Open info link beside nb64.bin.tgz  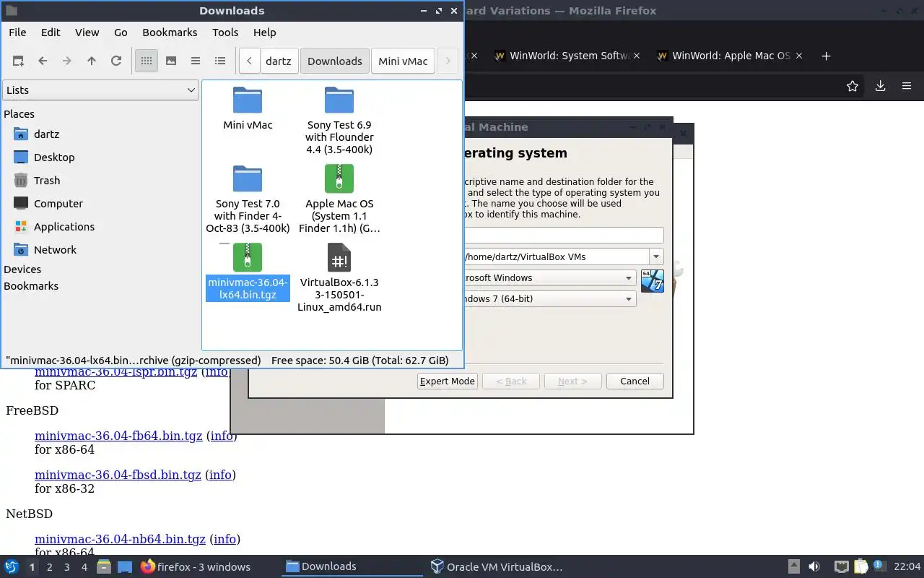(225, 539)
